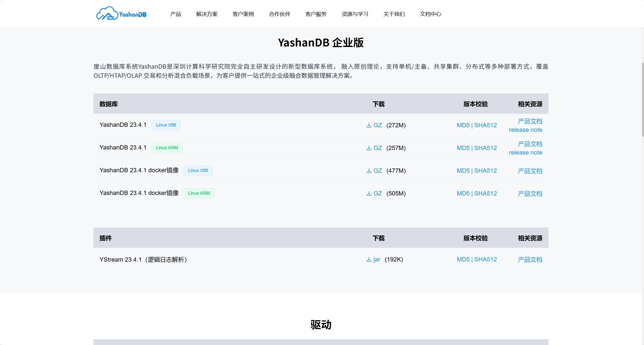Click download icon for 23.4.1 Linux X86 GZ (272M)
This screenshot has width=644, height=345.
pyautogui.click(x=369, y=125)
